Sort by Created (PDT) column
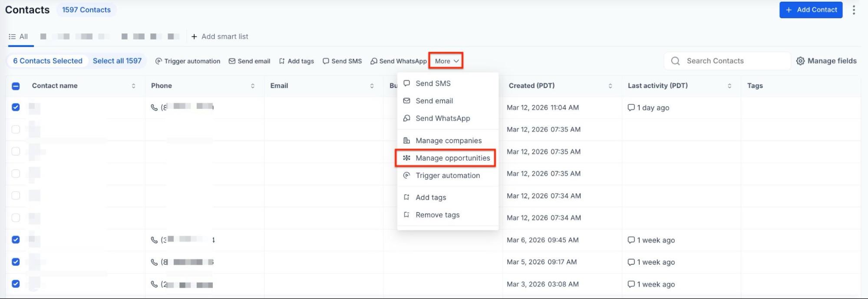Screen dimensions: 868x299 [x=610, y=86]
